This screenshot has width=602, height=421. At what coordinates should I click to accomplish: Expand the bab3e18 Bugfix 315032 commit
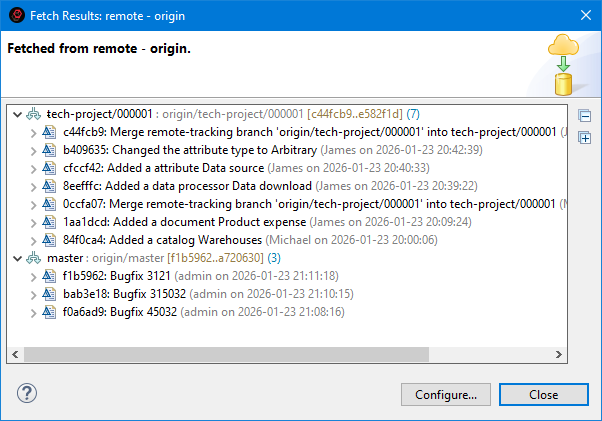35,294
